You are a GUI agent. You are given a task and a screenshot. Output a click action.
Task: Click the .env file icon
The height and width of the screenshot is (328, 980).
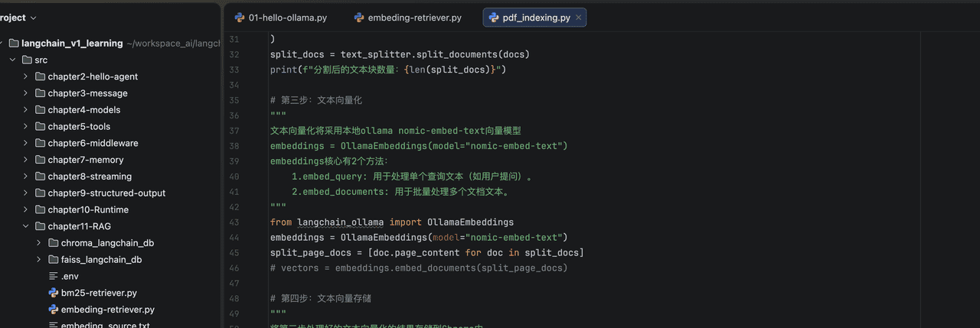53,276
